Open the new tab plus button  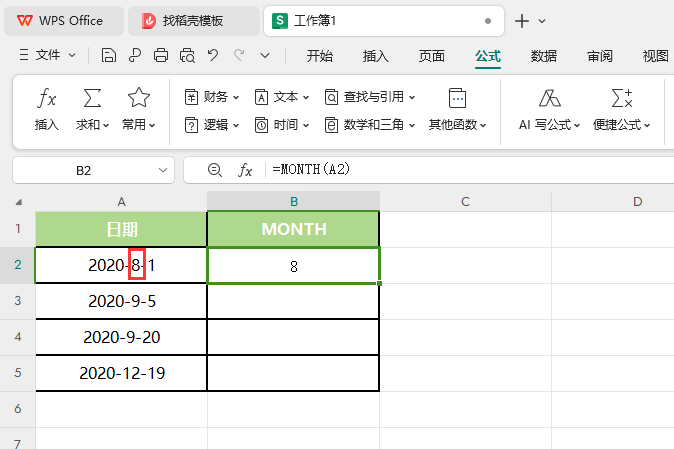[521, 21]
